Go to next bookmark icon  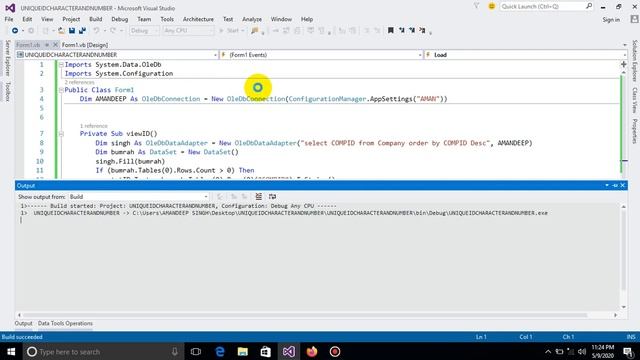pos(412,31)
